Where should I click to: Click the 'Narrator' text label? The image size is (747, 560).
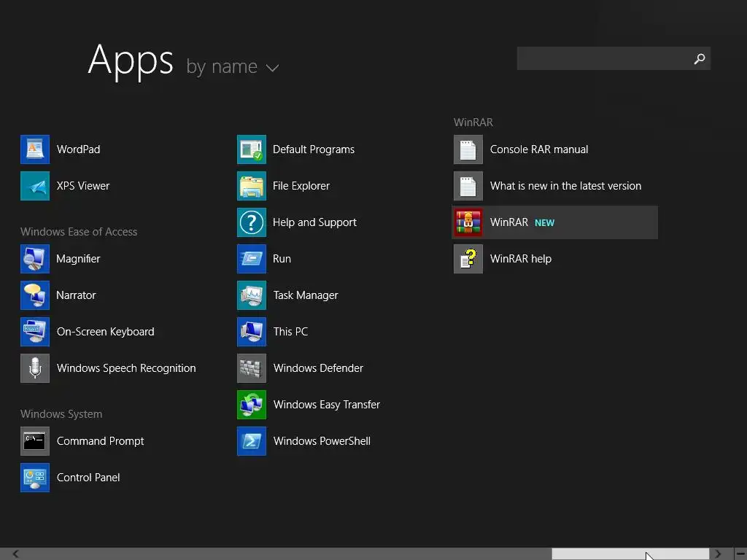76,295
